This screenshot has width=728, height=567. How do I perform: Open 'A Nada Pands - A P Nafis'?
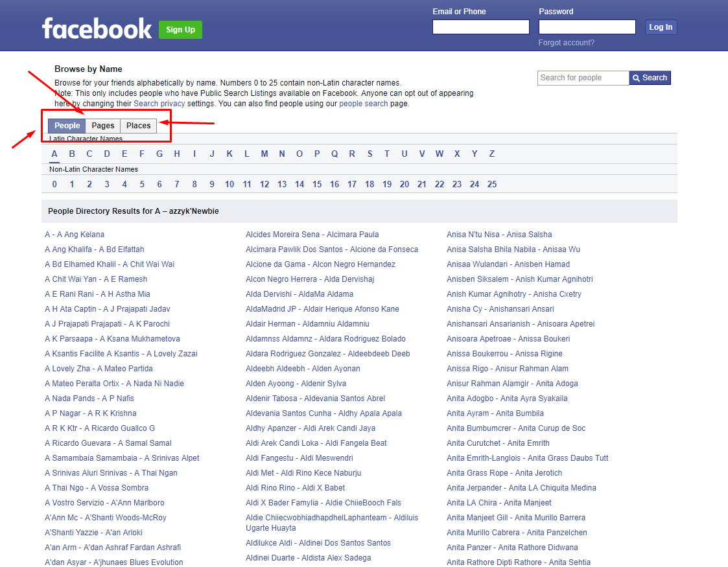coord(89,398)
